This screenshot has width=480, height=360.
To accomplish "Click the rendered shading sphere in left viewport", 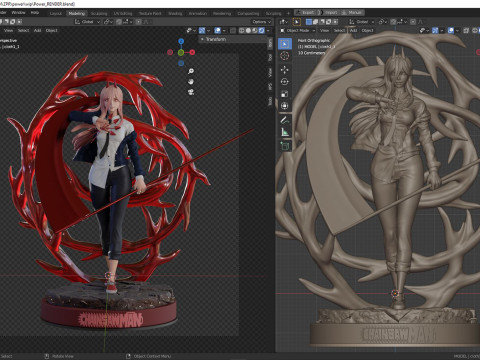I will click(262, 30).
